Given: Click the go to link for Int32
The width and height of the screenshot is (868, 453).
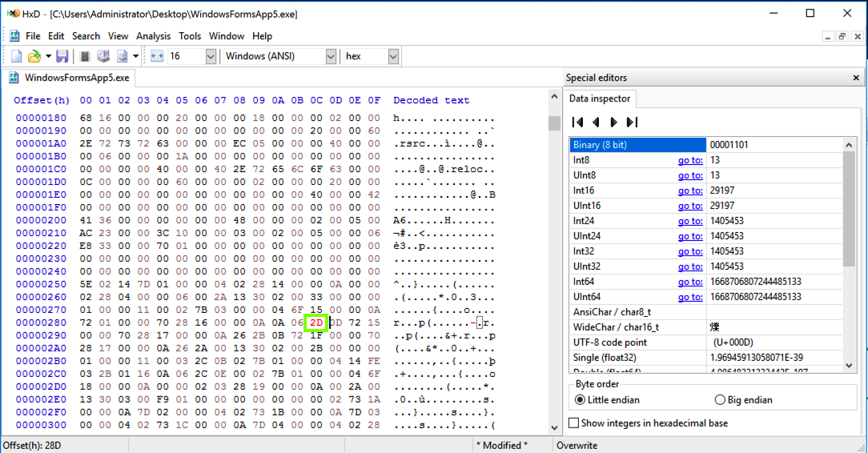Looking at the screenshot, I should pos(690,251).
